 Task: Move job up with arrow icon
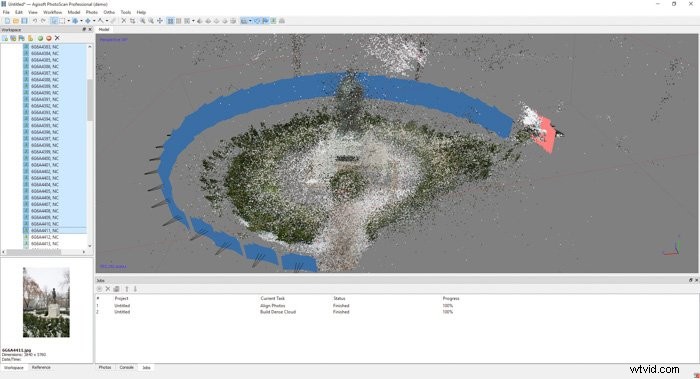[127, 289]
